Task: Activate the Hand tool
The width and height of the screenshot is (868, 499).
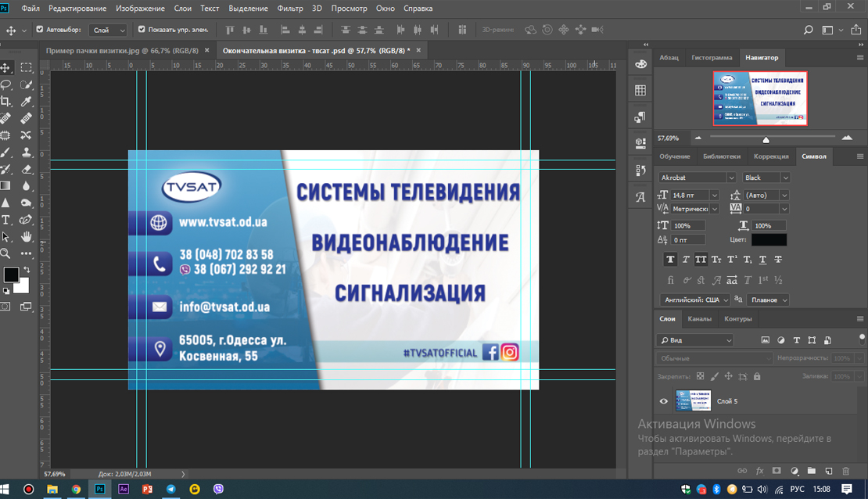Action: 26,236
